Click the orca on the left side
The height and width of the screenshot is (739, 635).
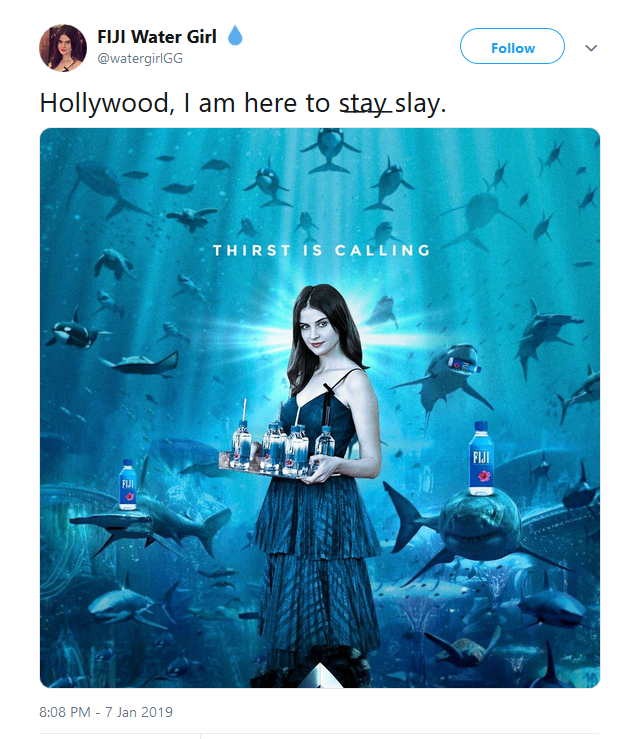pos(74,331)
